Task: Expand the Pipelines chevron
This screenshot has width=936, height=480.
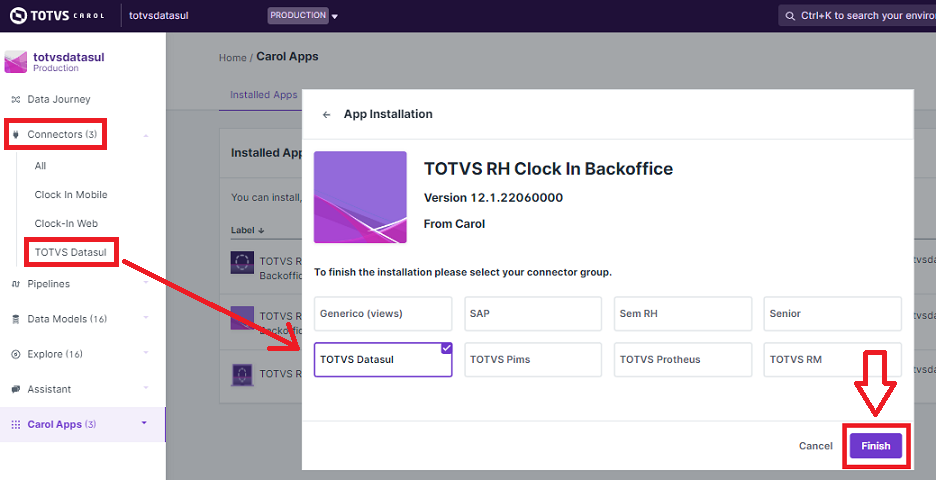Action: [x=146, y=282]
